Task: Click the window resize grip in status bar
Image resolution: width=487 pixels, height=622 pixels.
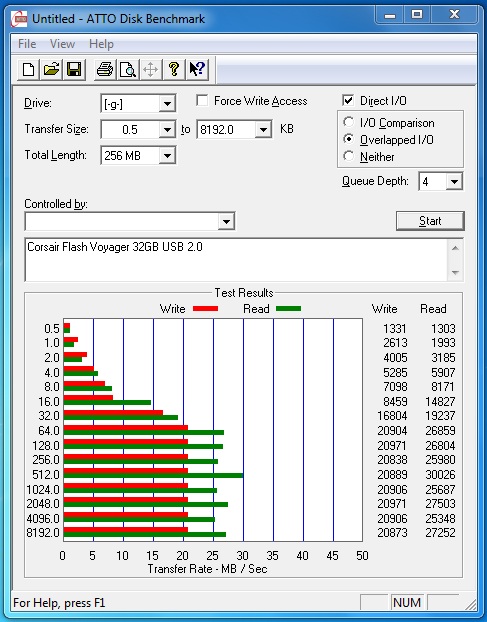Action: [470, 603]
